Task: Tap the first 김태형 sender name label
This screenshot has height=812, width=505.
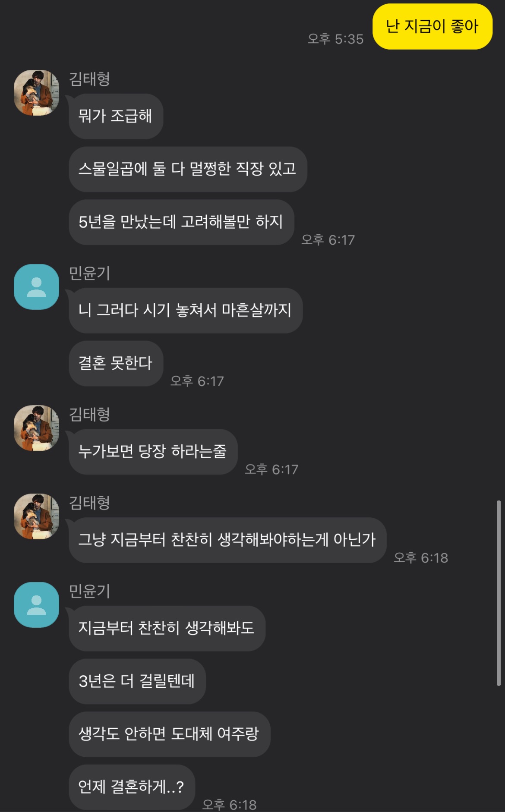Action: [x=90, y=79]
